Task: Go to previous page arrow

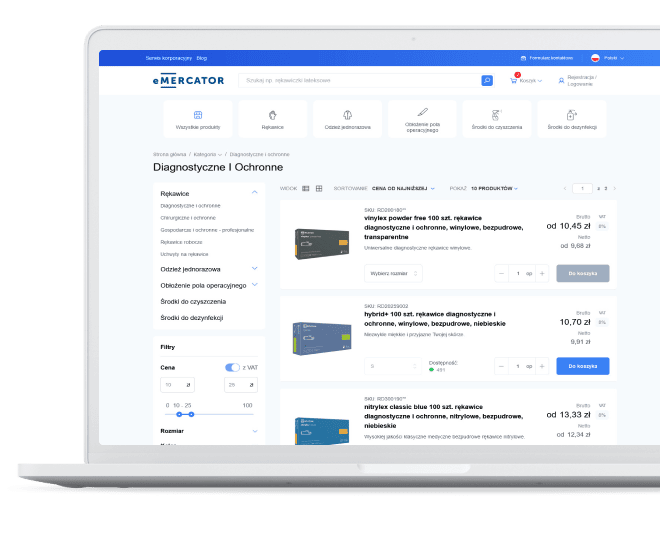Action: 565,189
